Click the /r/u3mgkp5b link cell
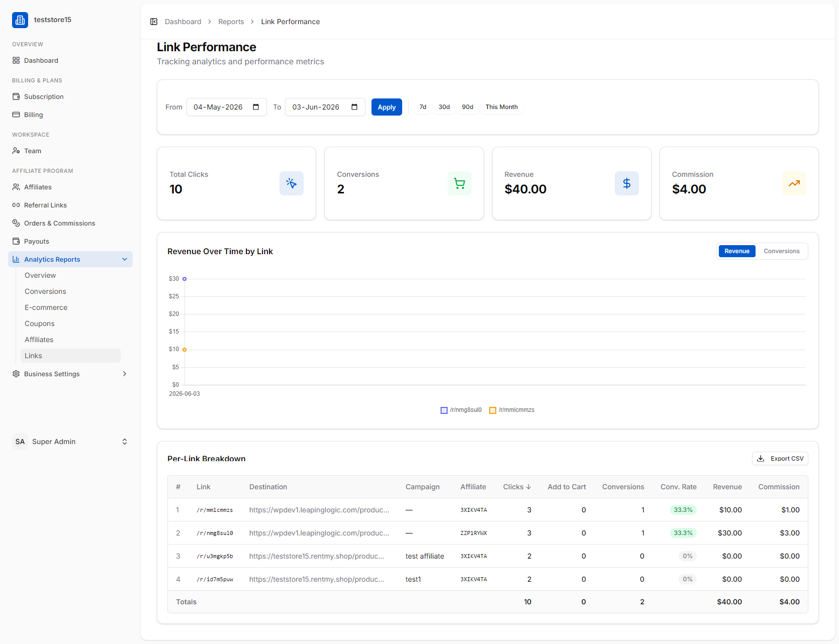839x644 pixels. click(215, 556)
